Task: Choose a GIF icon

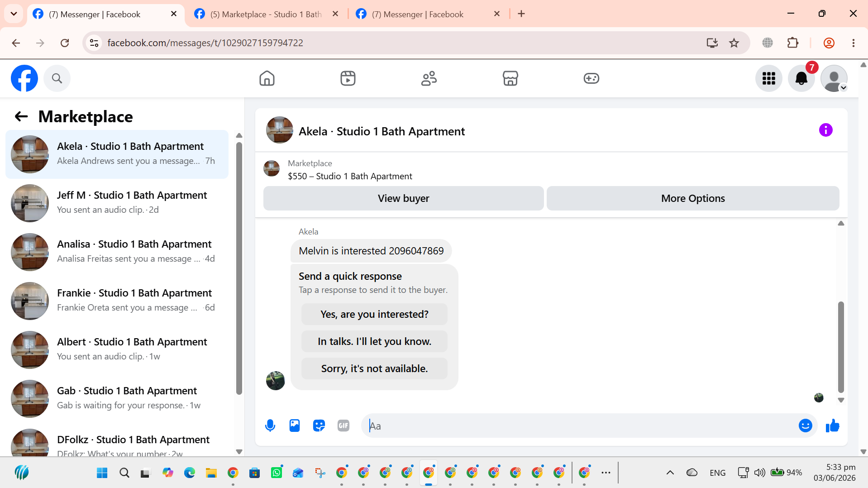Action: point(343,426)
